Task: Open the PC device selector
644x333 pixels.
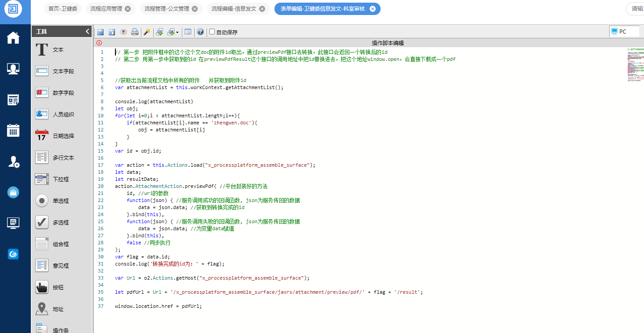Action: click(x=624, y=31)
